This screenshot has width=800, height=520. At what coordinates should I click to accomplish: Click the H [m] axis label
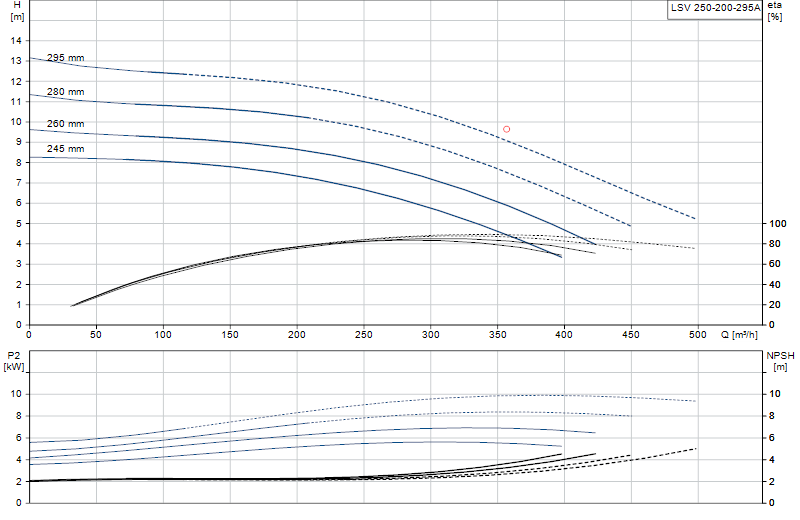pyautogui.click(x=17, y=11)
